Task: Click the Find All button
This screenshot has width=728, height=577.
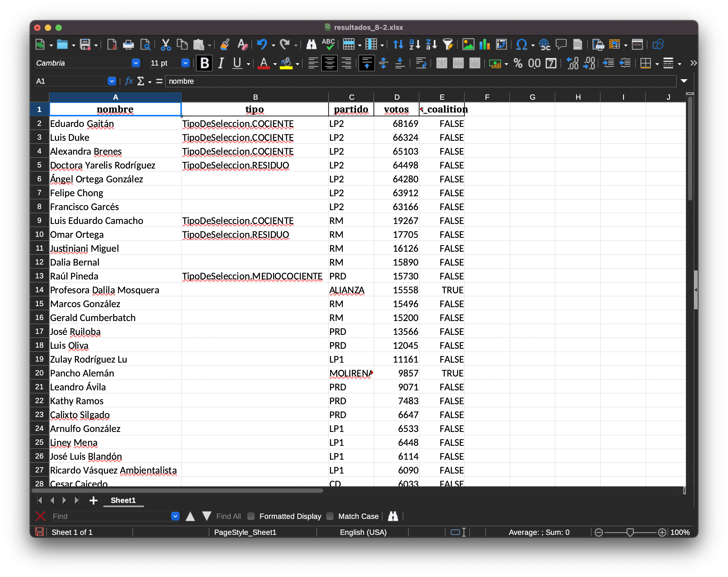Action: [228, 516]
